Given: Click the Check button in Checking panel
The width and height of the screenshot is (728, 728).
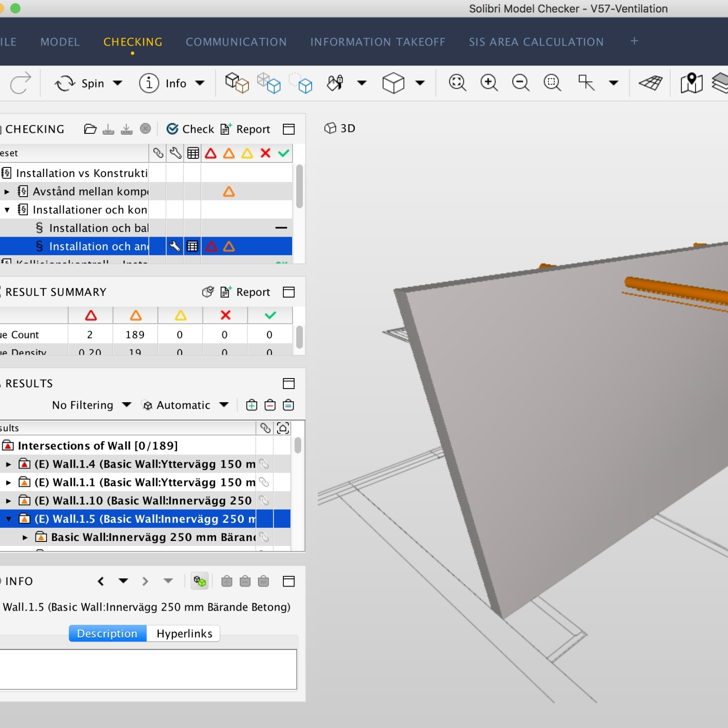Looking at the screenshot, I should coord(190,129).
